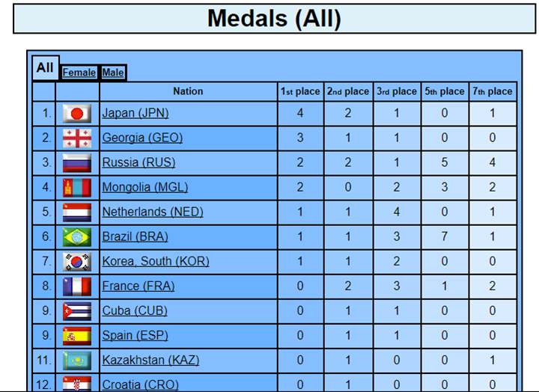Open the Japan (JPN) link

[135, 113]
